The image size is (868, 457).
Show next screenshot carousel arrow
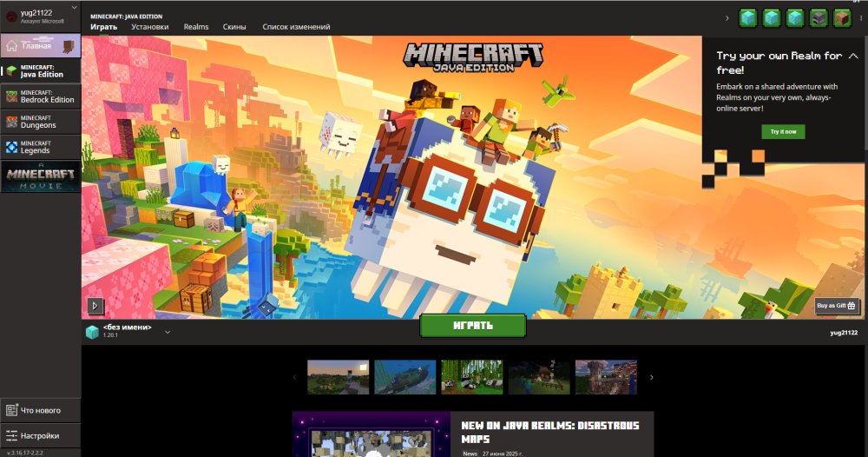[652, 377]
